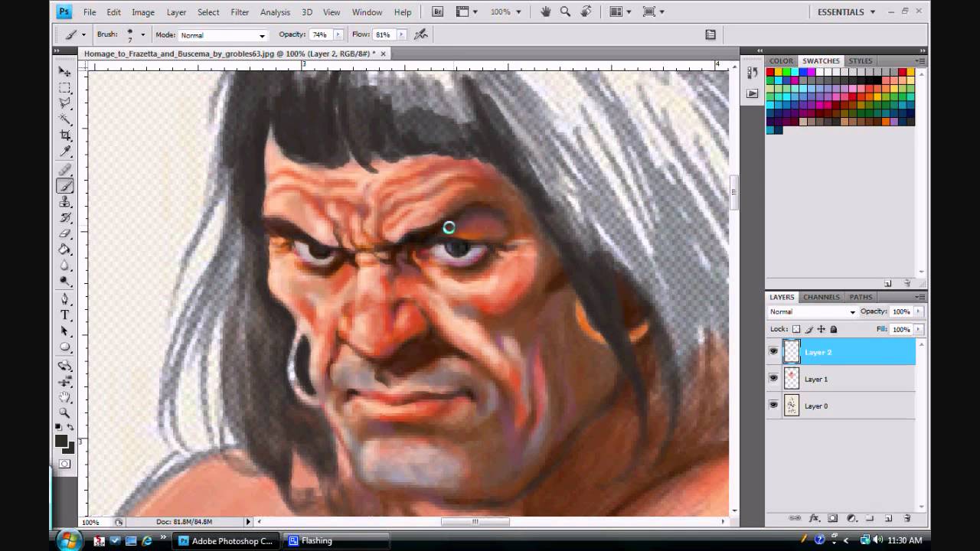Select the Blur tool
The image size is (980, 551).
coord(65,266)
